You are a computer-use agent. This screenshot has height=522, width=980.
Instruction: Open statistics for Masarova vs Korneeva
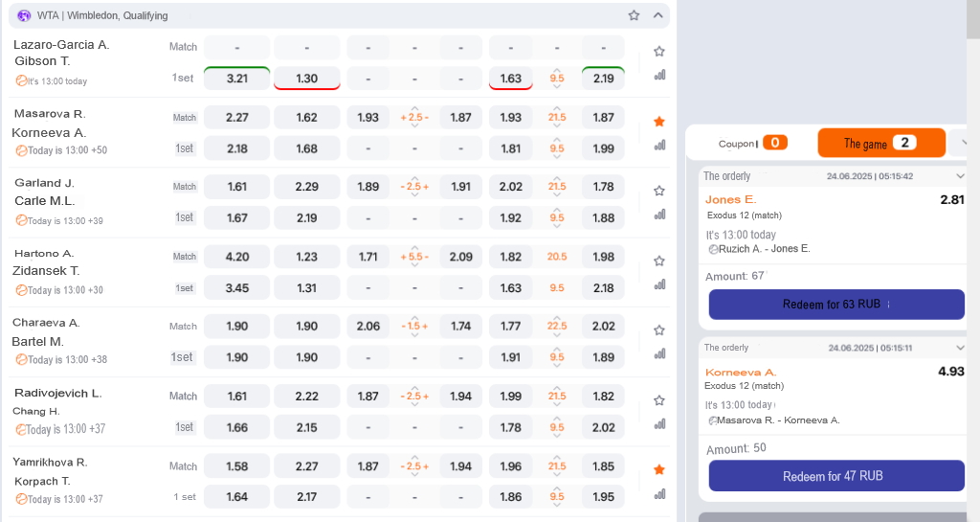[x=659, y=145]
